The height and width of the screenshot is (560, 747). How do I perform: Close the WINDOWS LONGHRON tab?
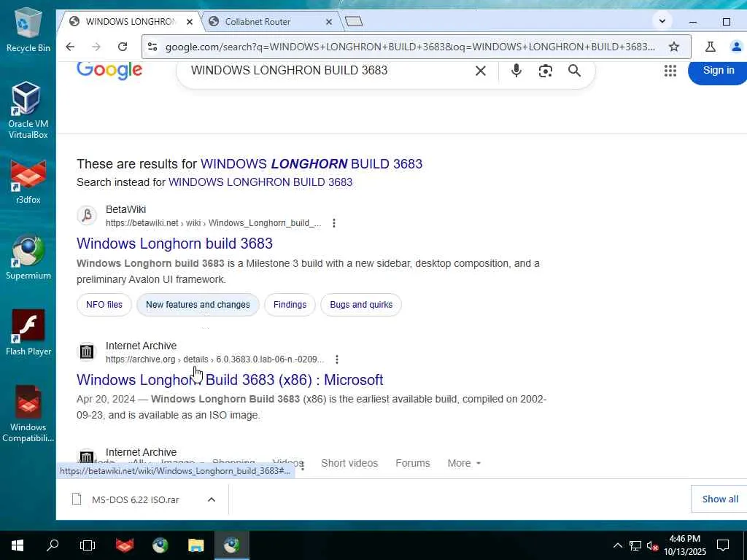[x=190, y=22]
